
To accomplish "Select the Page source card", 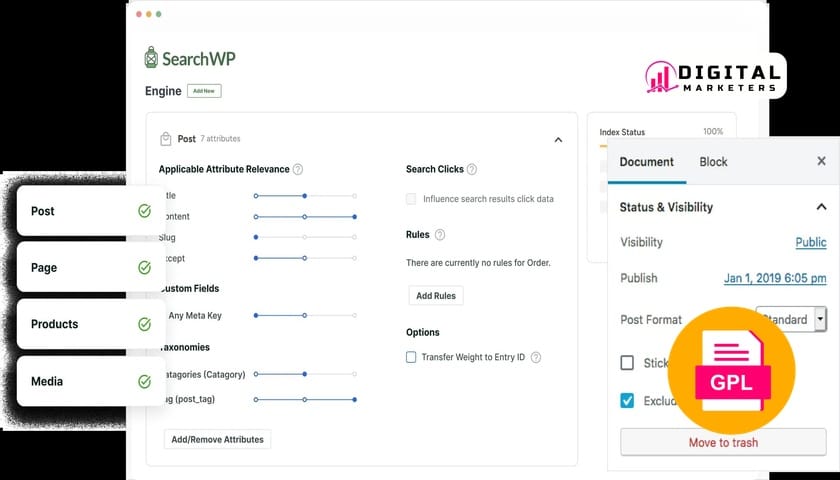I will click(91, 267).
